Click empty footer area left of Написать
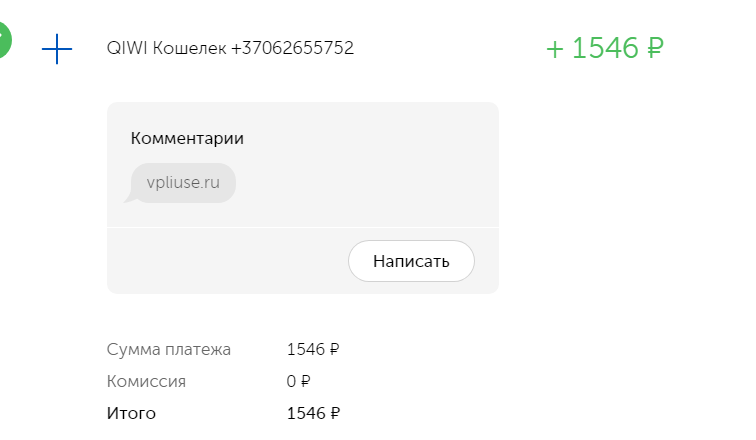756x440 pixels. [x=227, y=261]
